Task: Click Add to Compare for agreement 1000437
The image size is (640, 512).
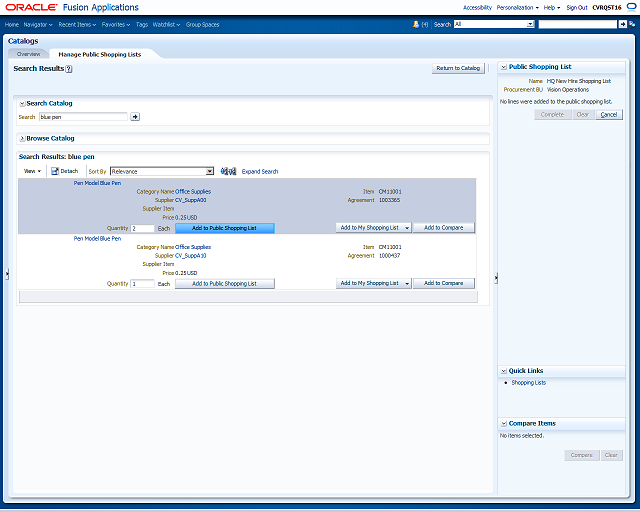Action: coord(443,283)
